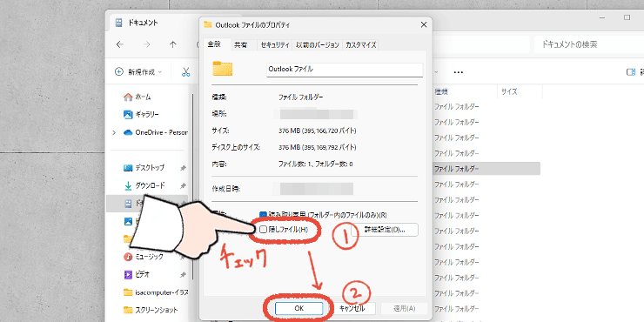The height and width of the screenshot is (322, 644).
Task: Close the Outlook ファイルのプロパティ dialog
Action: pos(424,24)
